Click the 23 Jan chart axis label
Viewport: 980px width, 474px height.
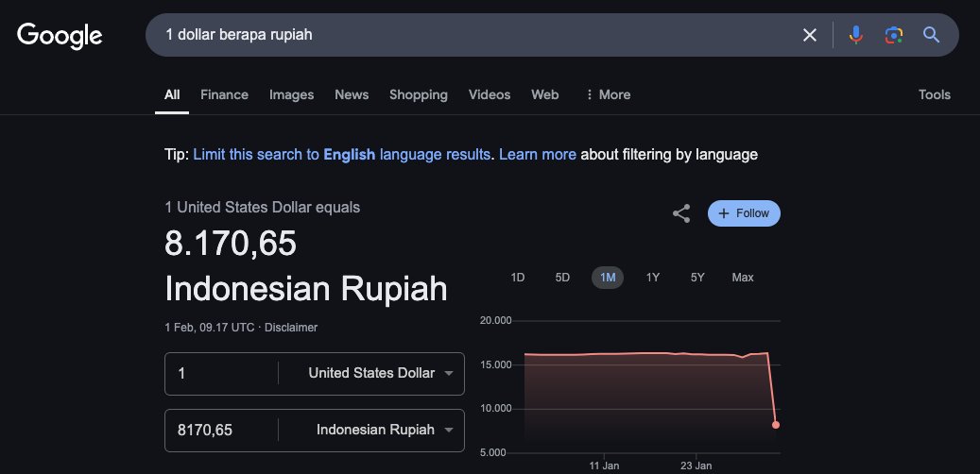(696, 466)
